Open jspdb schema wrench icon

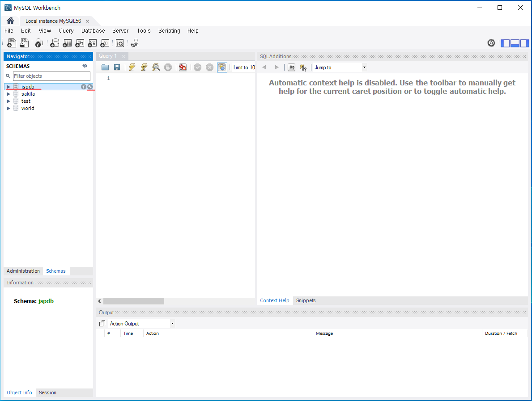(x=89, y=87)
